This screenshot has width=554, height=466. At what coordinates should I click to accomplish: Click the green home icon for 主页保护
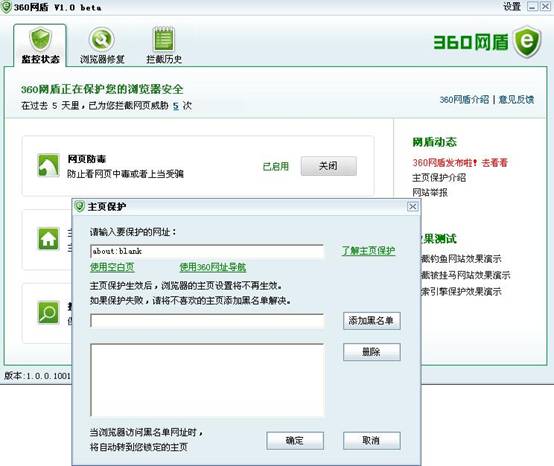click(x=48, y=239)
